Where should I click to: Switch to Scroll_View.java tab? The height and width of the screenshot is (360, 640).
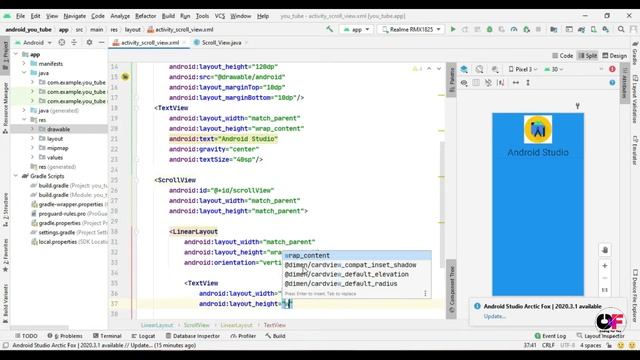(221, 42)
